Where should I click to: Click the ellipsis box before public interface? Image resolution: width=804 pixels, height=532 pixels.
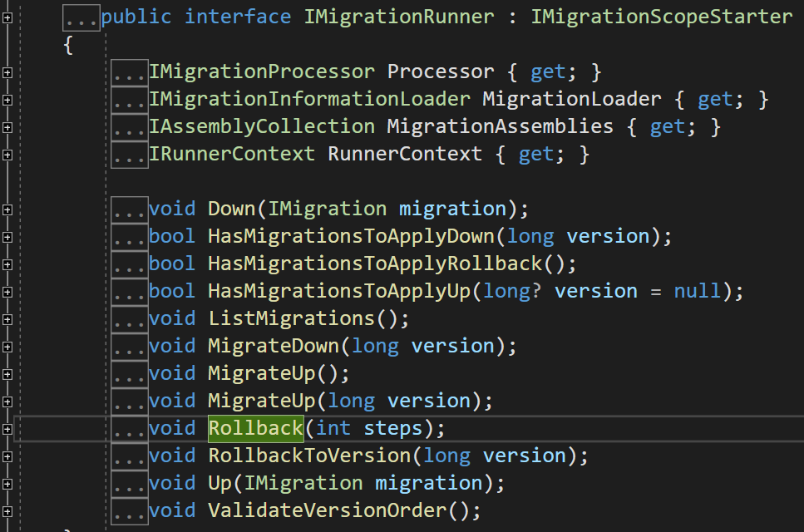(81, 17)
